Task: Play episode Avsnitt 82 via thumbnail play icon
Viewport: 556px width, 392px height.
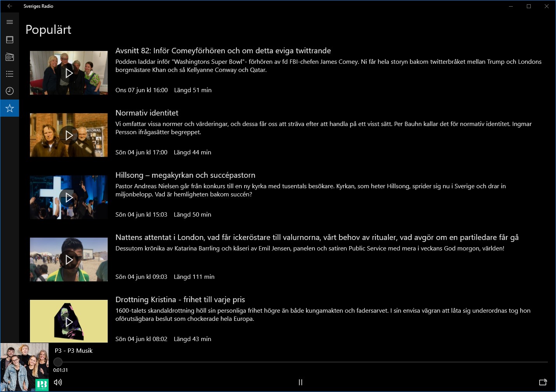Action: click(69, 73)
